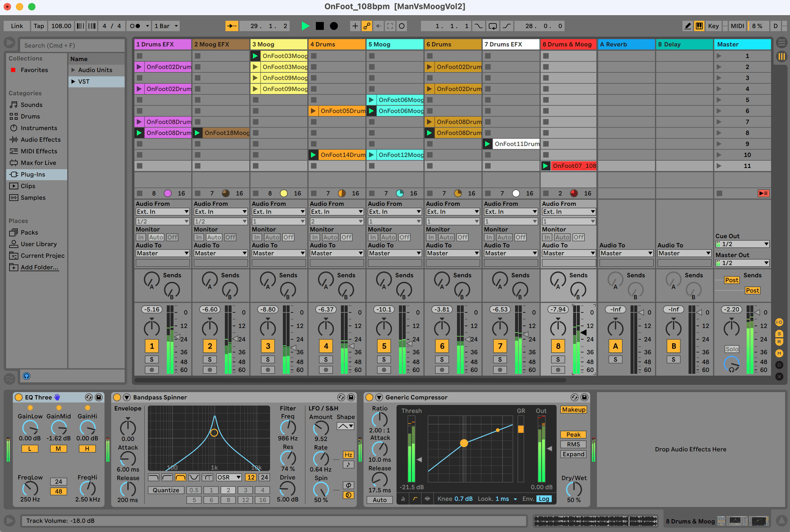Click the Arrangement Record button
The height and width of the screenshot is (532, 790).
coord(334,26)
